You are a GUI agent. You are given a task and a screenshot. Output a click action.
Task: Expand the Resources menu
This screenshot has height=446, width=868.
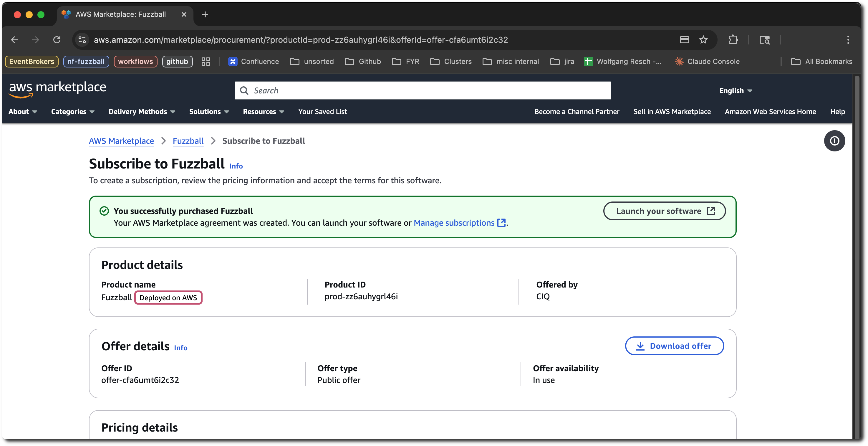264,111
